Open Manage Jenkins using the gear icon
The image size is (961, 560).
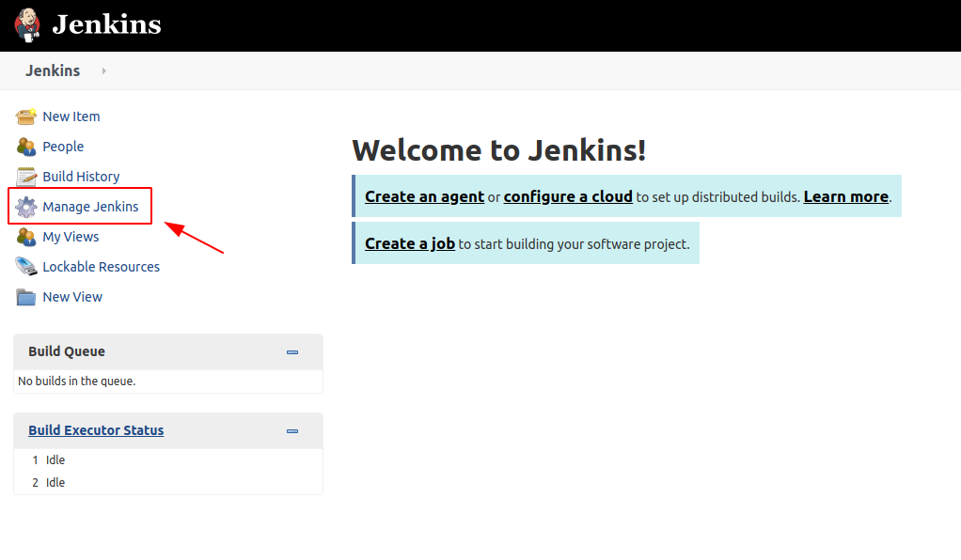(26, 207)
